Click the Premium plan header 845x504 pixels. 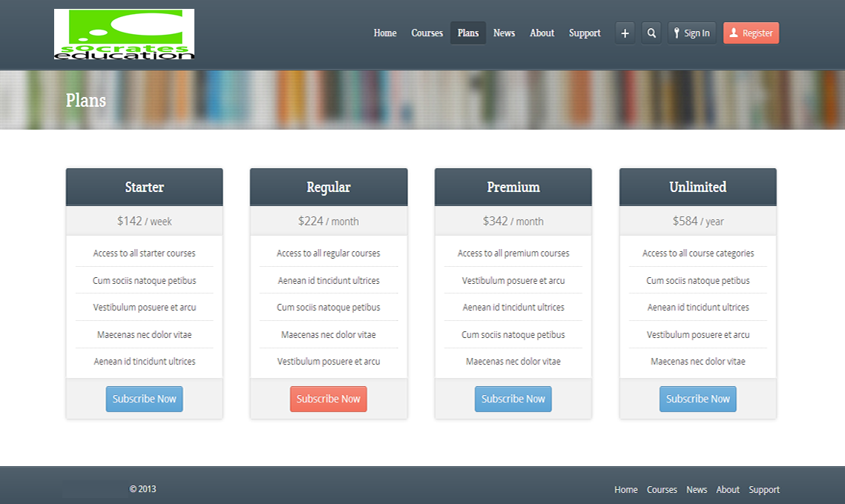pos(513,187)
